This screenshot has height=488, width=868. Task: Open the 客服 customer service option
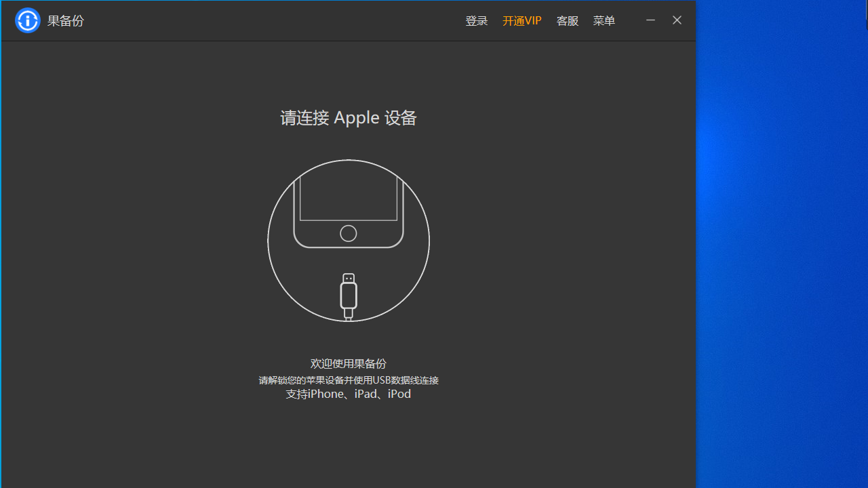tap(567, 20)
